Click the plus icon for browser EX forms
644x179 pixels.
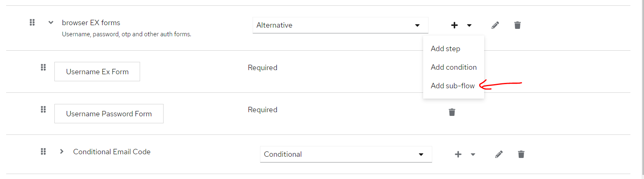454,25
